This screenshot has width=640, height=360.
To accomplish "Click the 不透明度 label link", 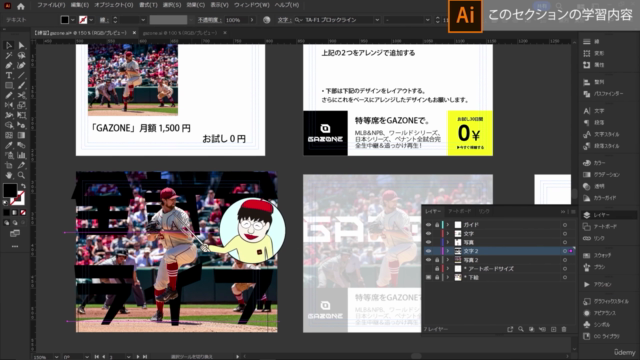I will click(x=209, y=20).
